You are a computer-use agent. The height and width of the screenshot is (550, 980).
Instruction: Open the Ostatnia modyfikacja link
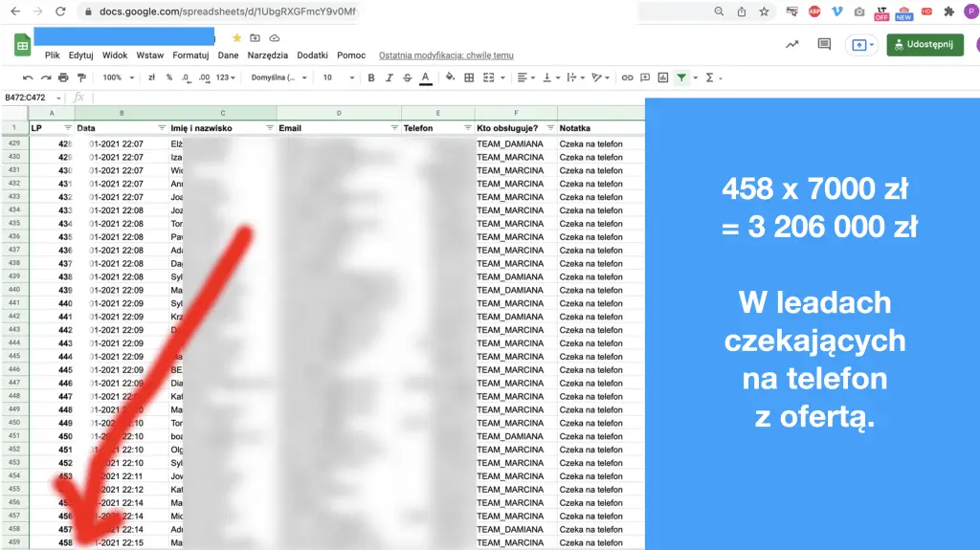coord(446,55)
